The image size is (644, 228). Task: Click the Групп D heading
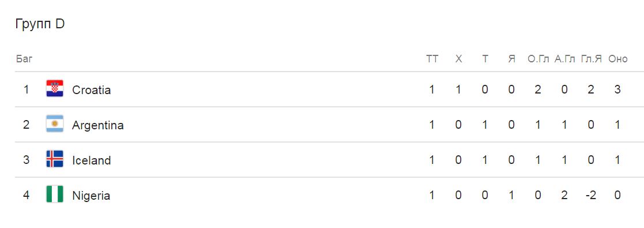tap(40, 24)
